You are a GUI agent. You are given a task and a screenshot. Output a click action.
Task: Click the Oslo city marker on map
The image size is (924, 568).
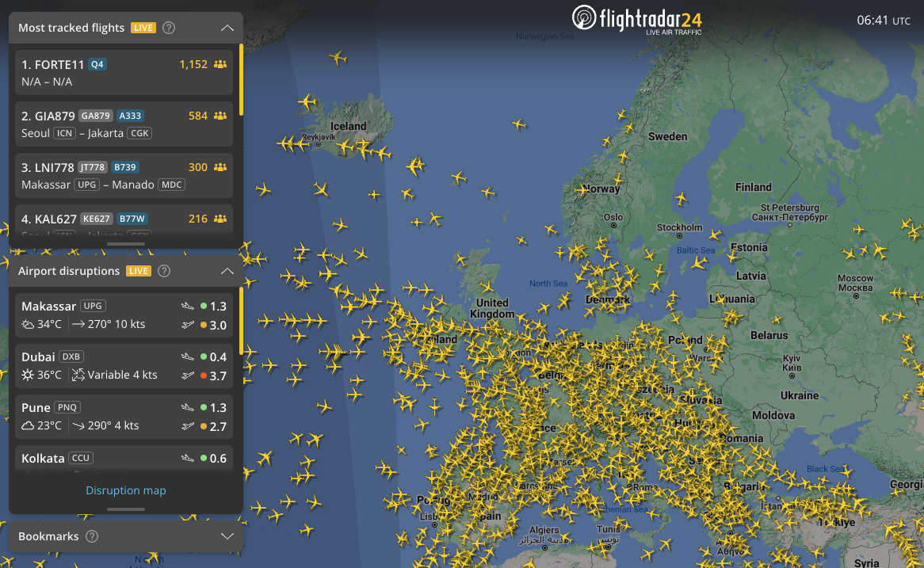(613, 225)
